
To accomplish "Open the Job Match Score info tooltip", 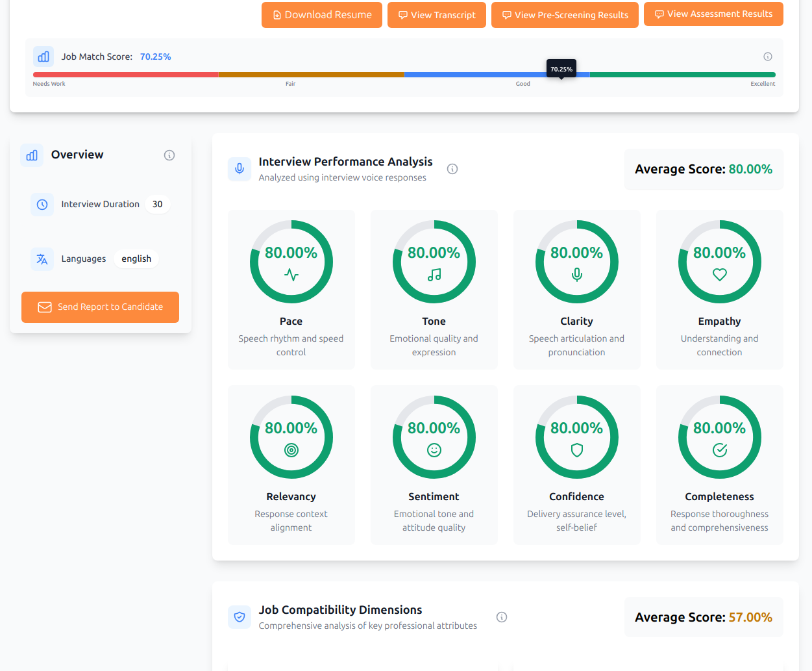I will click(x=767, y=57).
